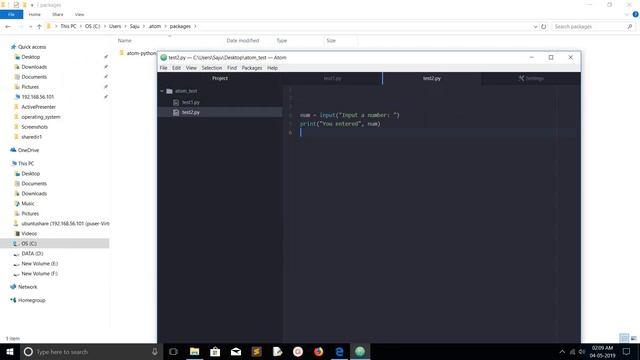Open Network in navigation pane
This screenshot has width=640, height=360.
[27, 287]
